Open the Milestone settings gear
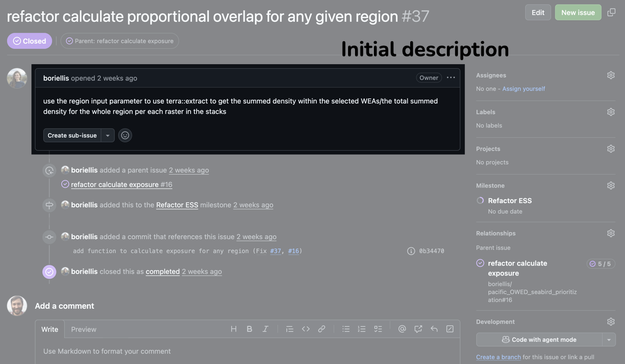The height and width of the screenshot is (364, 625). click(611, 185)
